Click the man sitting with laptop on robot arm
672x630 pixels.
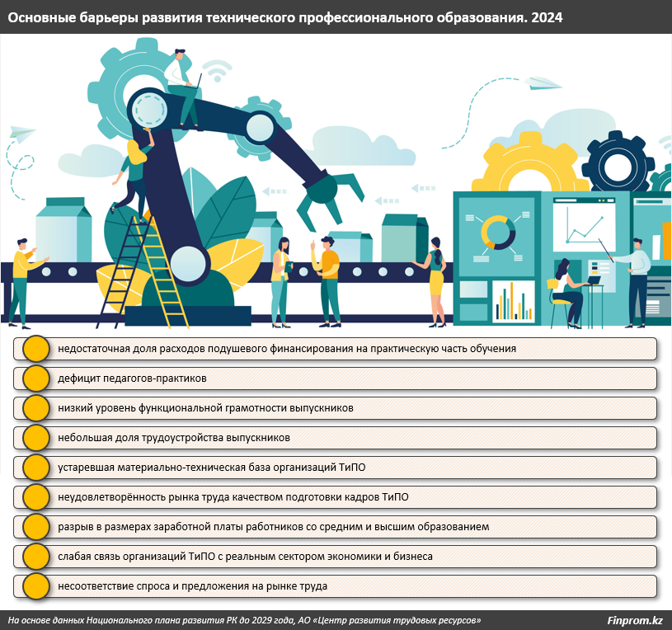pyautogui.click(x=183, y=88)
